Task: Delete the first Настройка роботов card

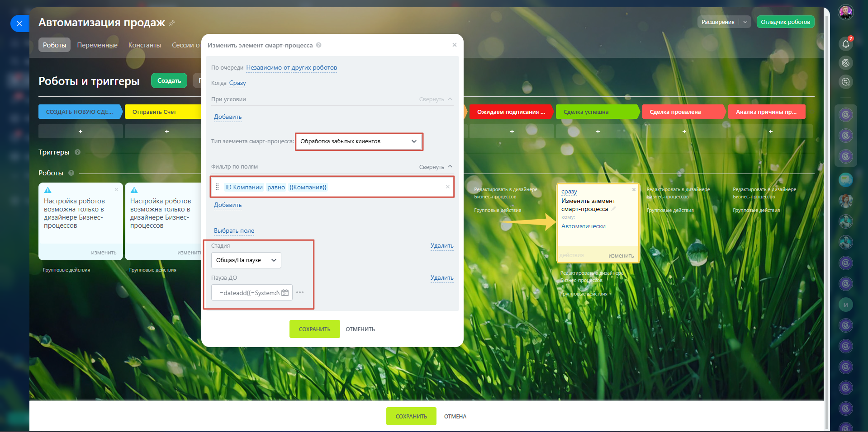Action: (116, 190)
